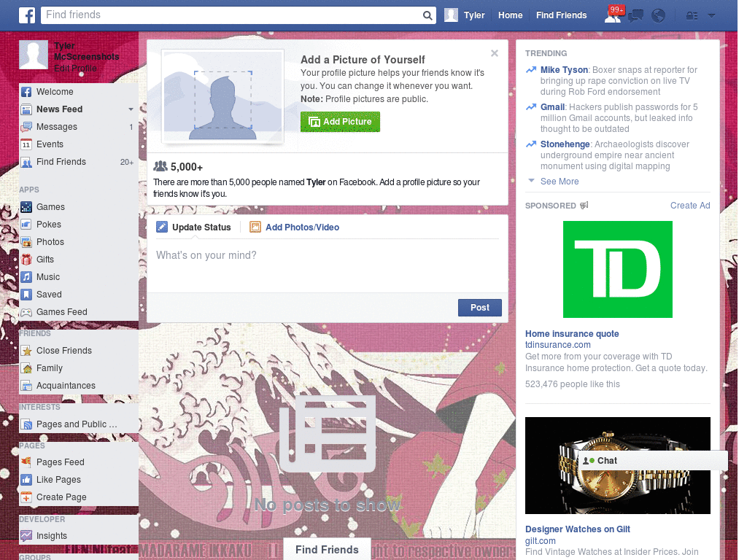The width and height of the screenshot is (747, 560).
Task: Click the Welcome sidebar icon
Action: tap(26, 92)
